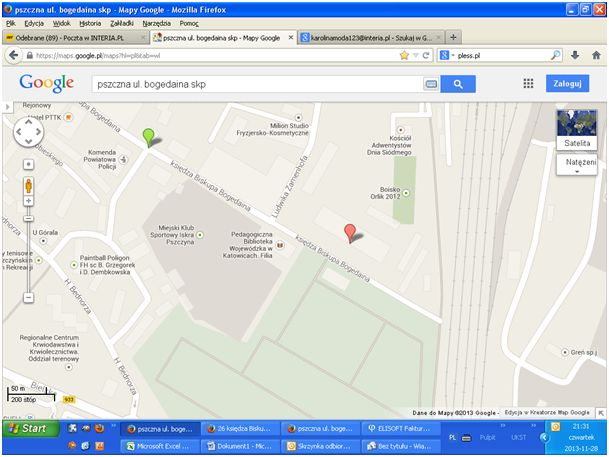The width and height of the screenshot is (609, 457).
Task: Go back with the browser arrow
Action: pyautogui.click(x=14, y=55)
